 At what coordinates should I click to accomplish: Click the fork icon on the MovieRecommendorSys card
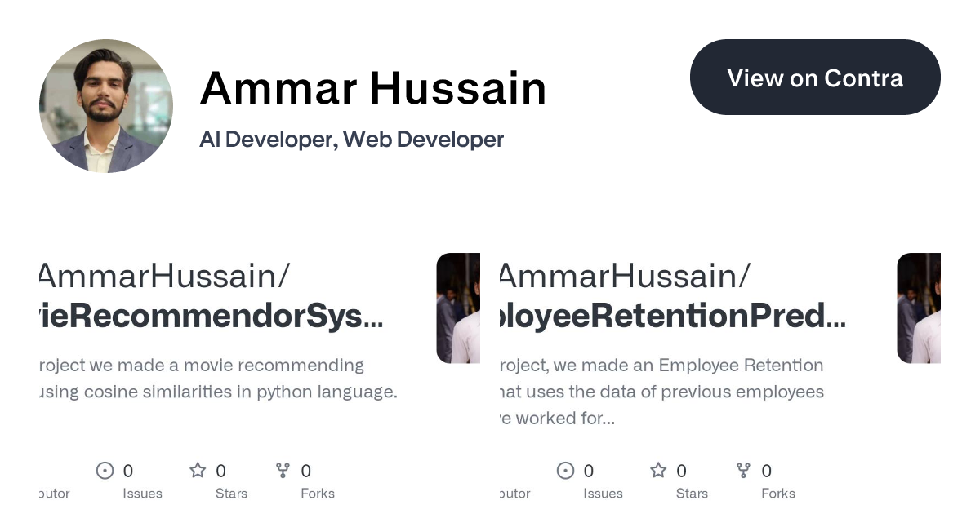(283, 471)
